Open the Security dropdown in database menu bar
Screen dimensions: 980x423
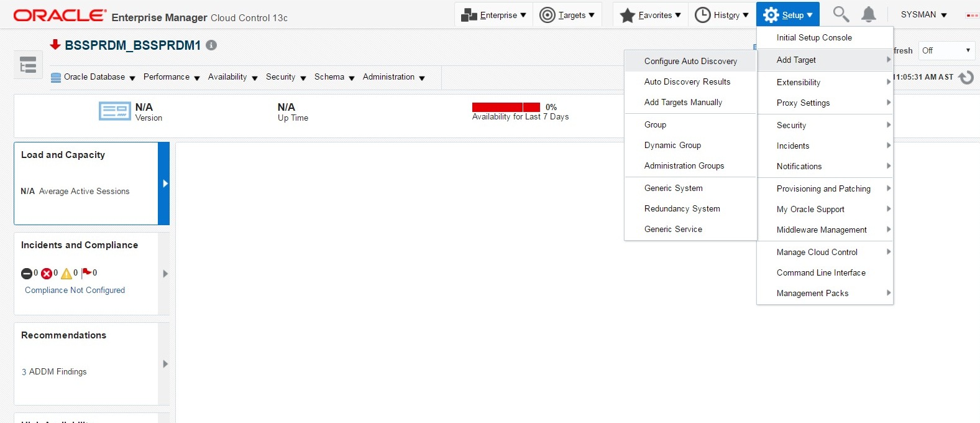click(286, 77)
